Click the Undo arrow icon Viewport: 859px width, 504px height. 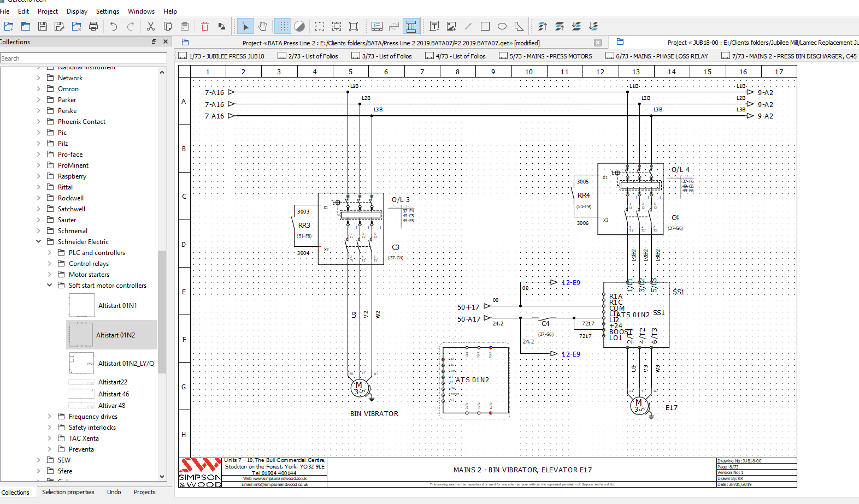(x=113, y=26)
